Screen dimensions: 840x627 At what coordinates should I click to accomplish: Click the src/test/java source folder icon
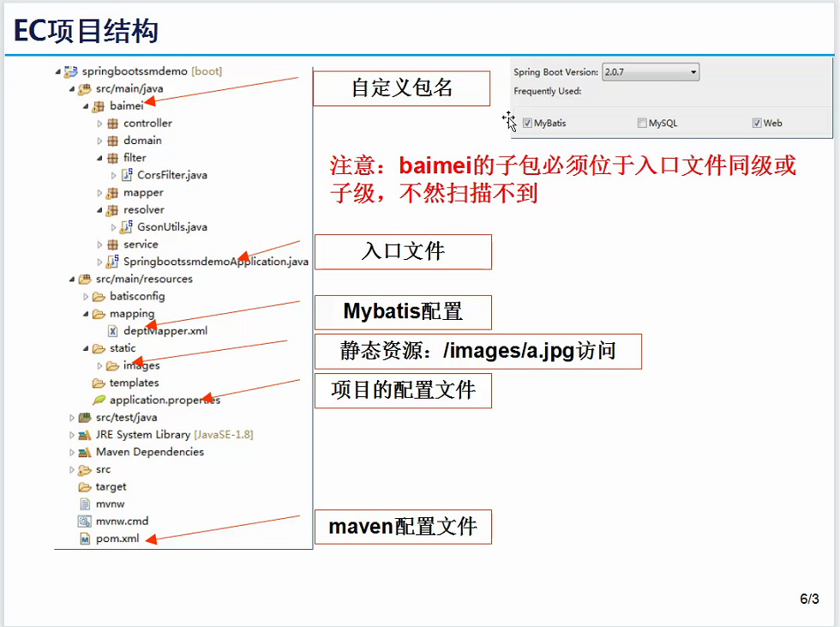tap(85, 418)
